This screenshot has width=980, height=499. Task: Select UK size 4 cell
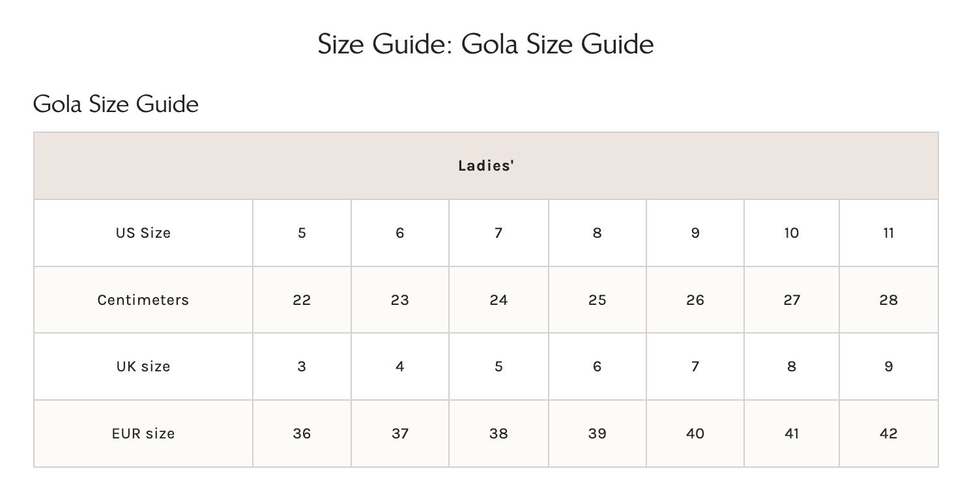coord(400,367)
